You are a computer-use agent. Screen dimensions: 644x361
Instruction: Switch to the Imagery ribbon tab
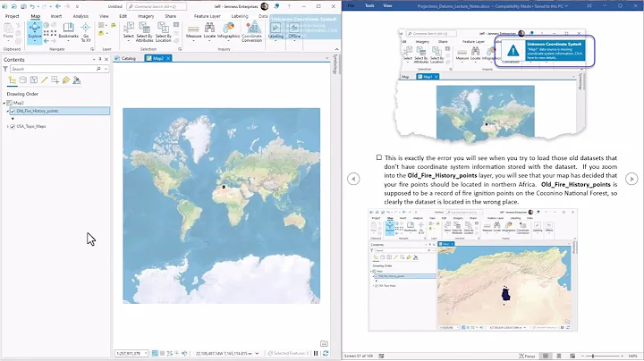[x=146, y=16]
